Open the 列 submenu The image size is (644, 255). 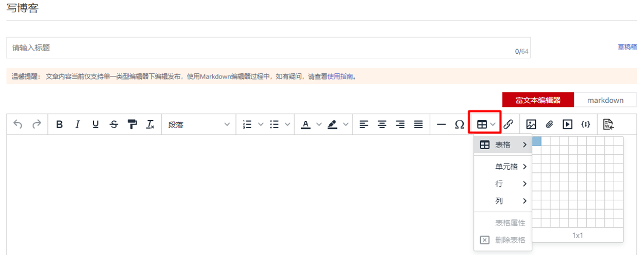pyautogui.click(x=503, y=201)
